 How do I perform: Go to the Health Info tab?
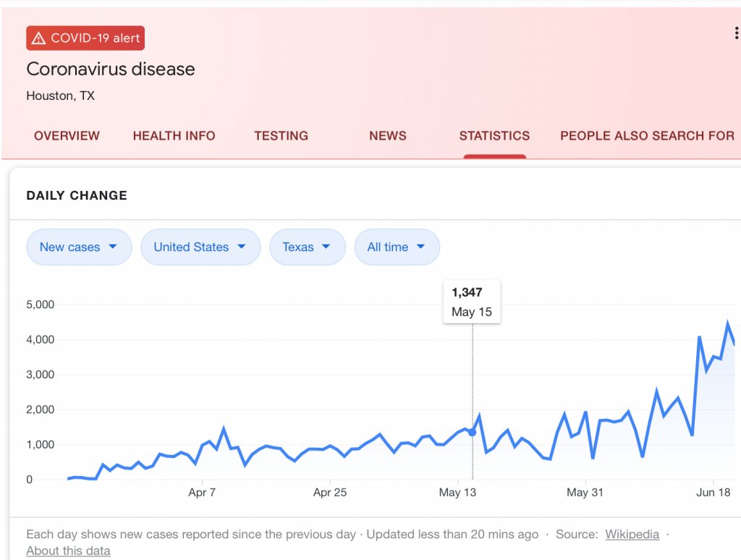(x=174, y=135)
